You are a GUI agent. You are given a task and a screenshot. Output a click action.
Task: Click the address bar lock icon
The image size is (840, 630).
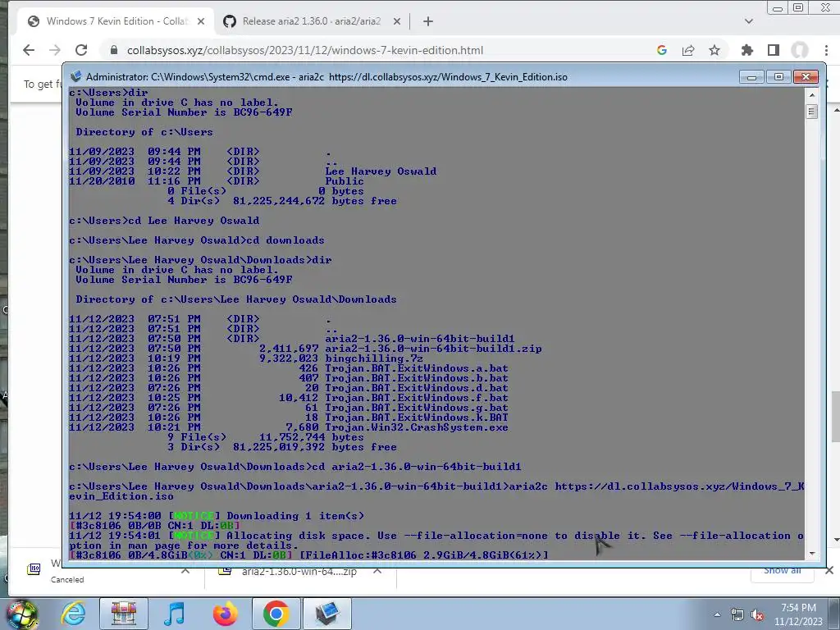[113, 50]
